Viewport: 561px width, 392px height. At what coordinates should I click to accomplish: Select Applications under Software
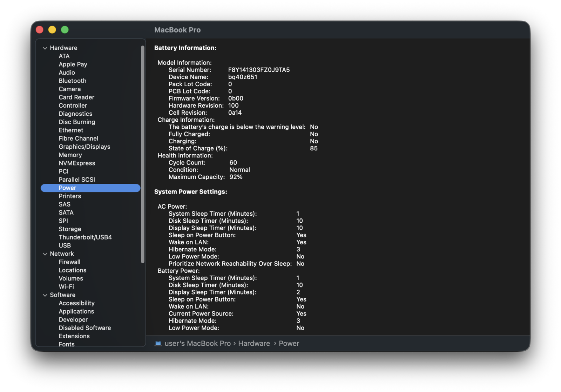[76, 311]
